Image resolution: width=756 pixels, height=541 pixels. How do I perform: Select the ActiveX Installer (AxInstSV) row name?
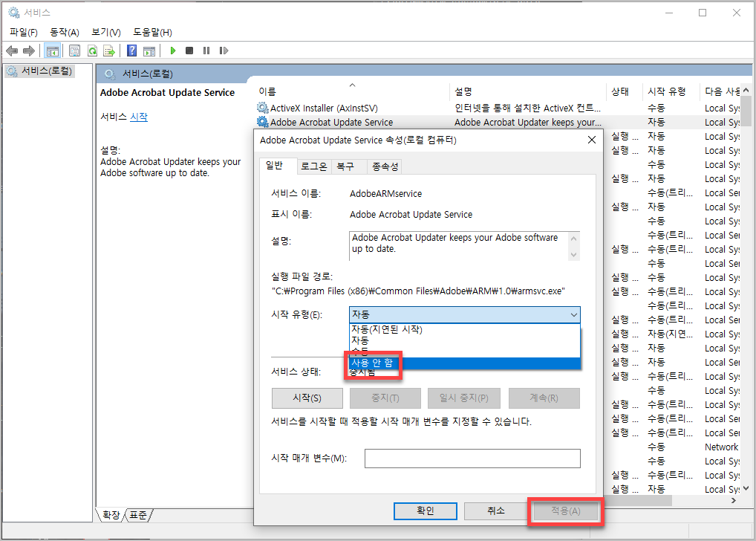tap(324, 108)
